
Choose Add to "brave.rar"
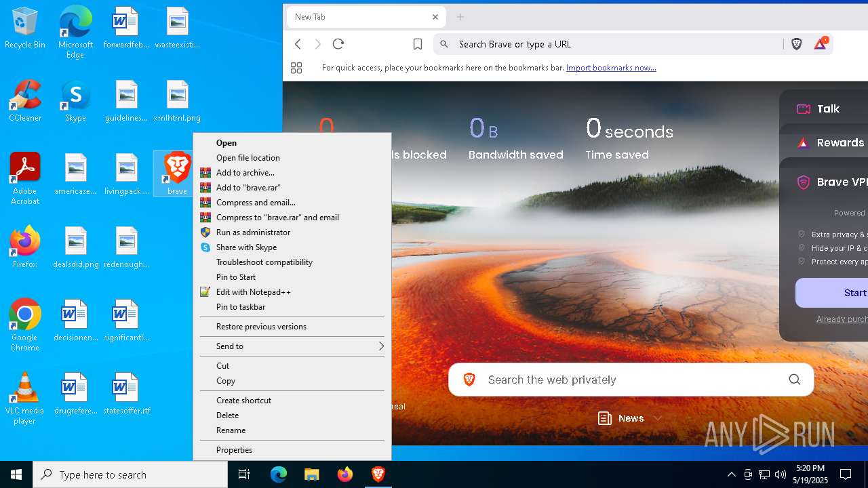pos(292,188)
